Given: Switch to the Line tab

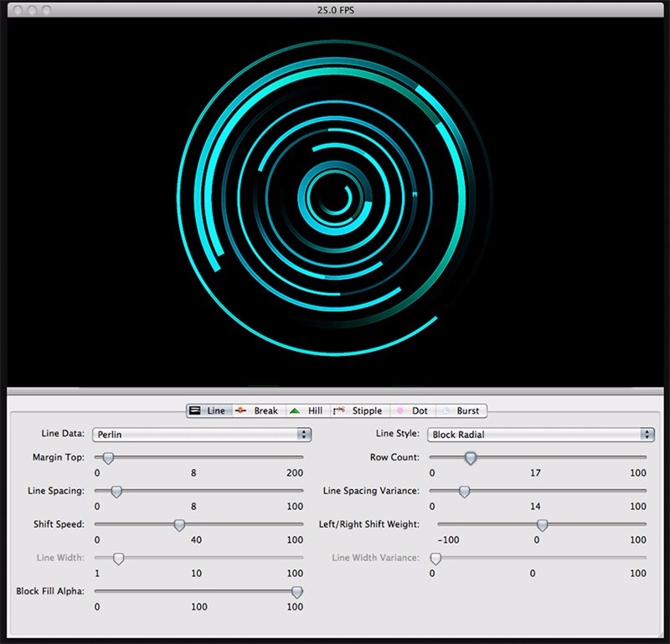Looking at the screenshot, I should pyautogui.click(x=208, y=410).
